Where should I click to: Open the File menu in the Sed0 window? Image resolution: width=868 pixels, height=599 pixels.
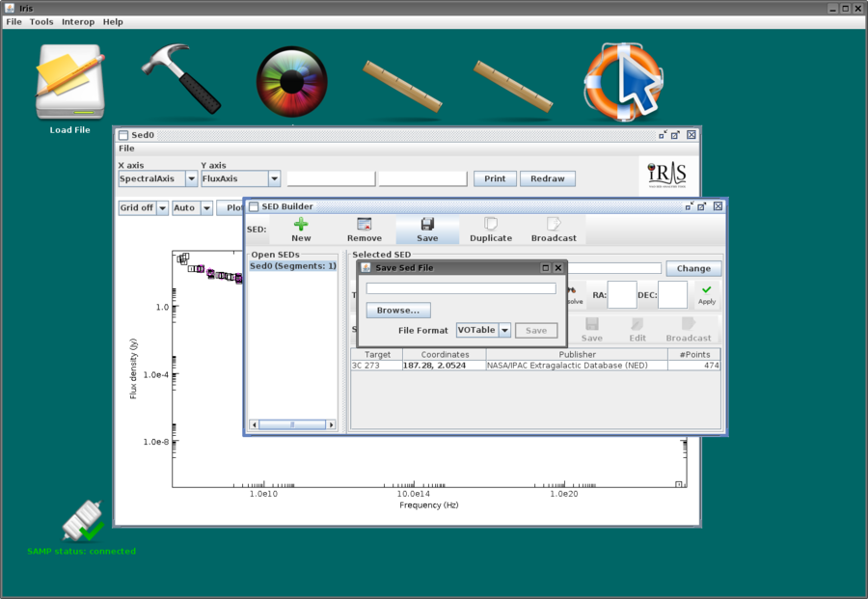click(126, 149)
